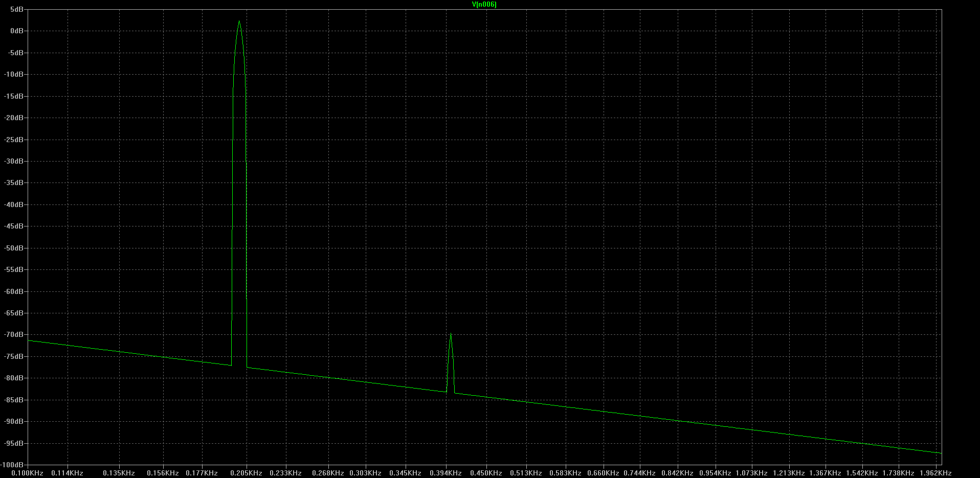The width and height of the screenshot is (980, 478).
Task: Click the -40dB axis label
Action: tap(14, 204)
